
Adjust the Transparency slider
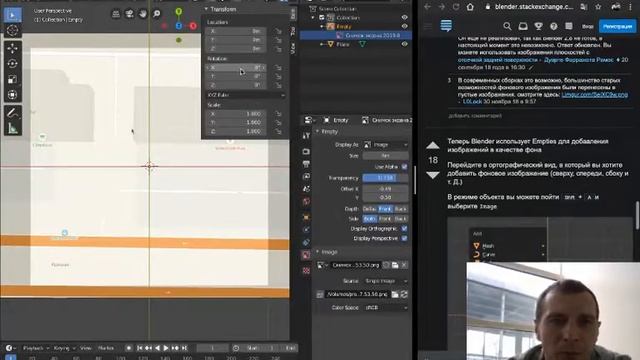coord(385,178)
